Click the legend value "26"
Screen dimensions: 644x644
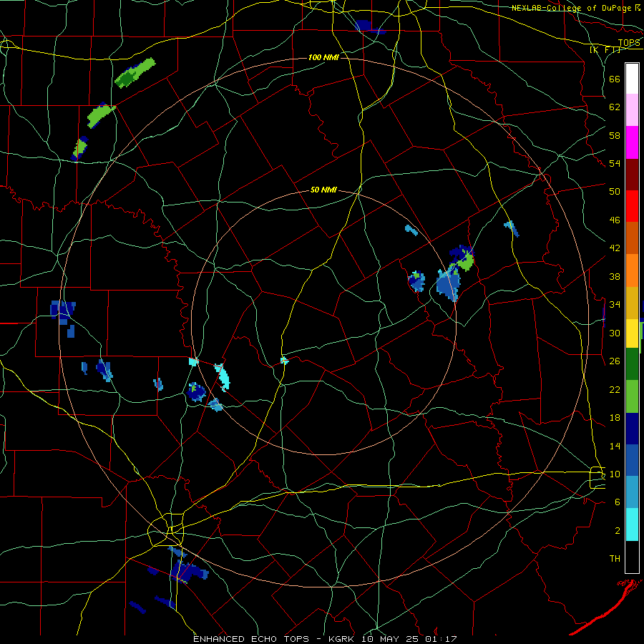pyautogui.click(x=615, y=361)
